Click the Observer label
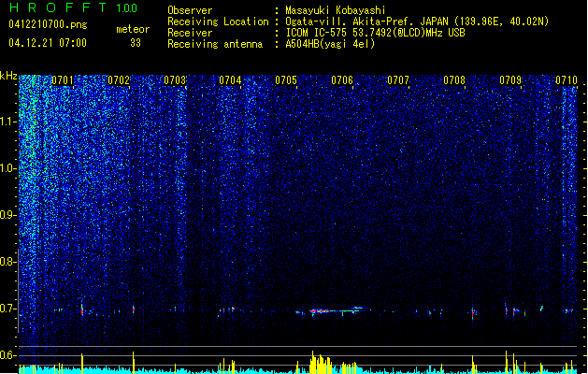 coord(190,10)
